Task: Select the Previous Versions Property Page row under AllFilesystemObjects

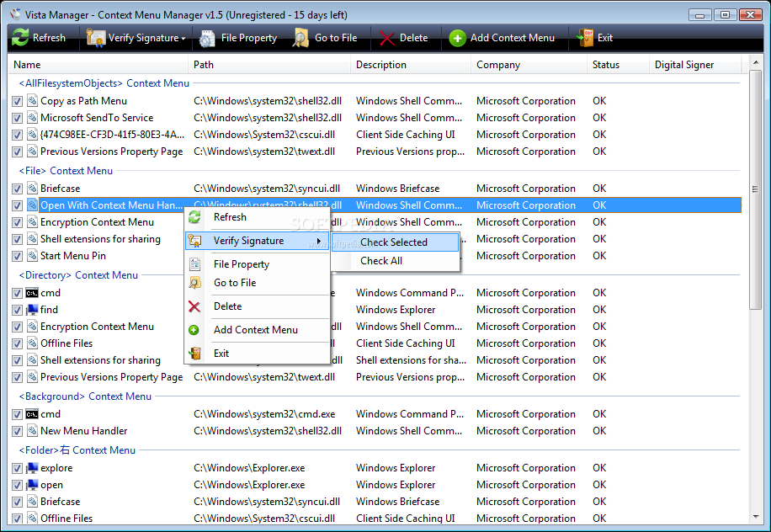Action: pos(375,152)
